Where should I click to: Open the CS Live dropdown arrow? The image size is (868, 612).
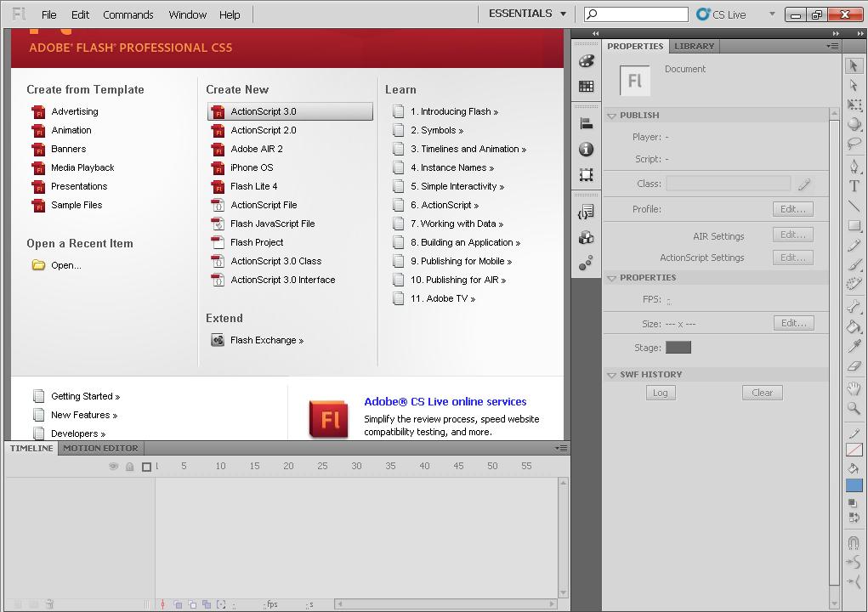click(772, 14)
